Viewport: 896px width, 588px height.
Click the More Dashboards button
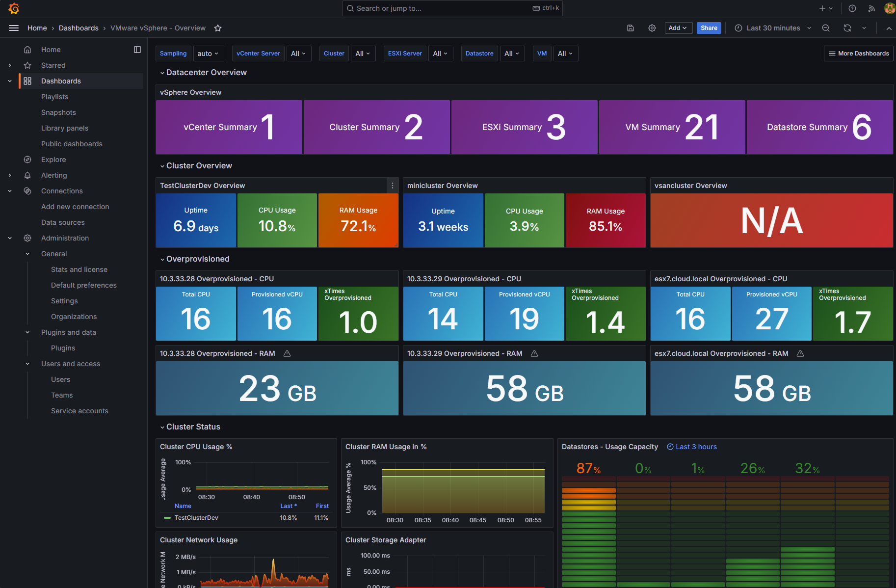pos(858,53)
